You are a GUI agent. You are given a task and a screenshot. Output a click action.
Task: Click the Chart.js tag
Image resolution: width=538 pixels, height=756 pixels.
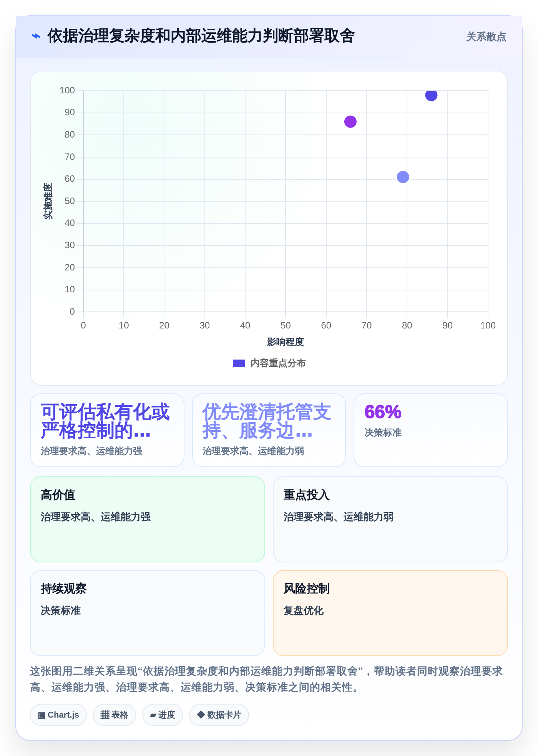[x=58, y=715]
